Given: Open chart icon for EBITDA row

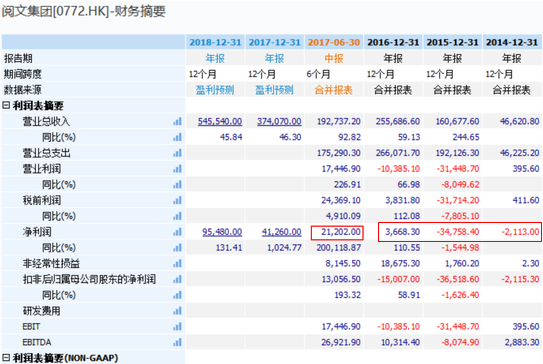Looking at the screenshot, I should pos(177,343).
